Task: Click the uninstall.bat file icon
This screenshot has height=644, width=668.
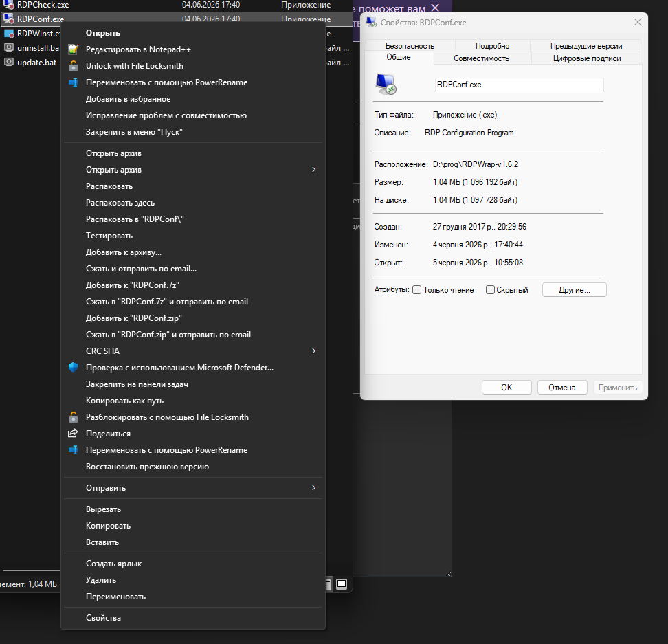Action: (8, 47)
